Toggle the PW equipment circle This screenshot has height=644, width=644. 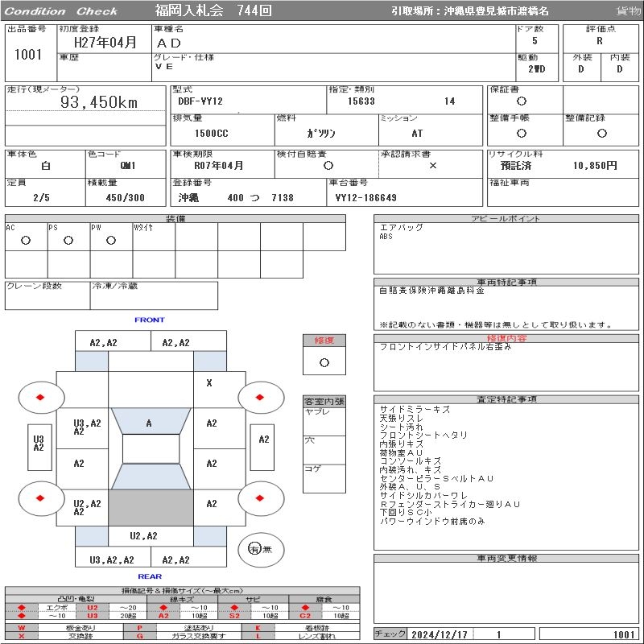(110, 240)
